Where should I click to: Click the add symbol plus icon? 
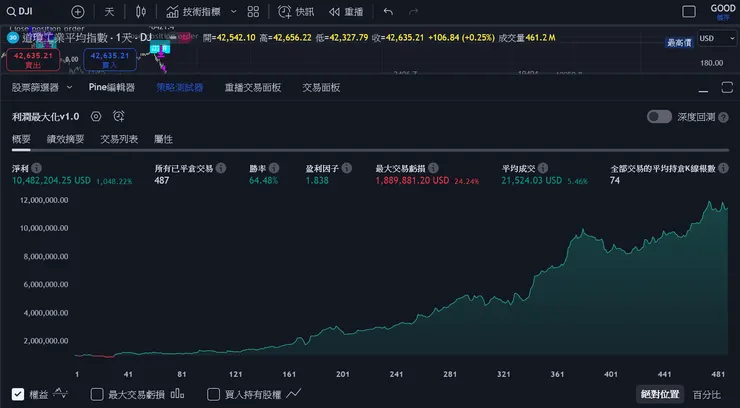pyautogui.click(x=77, y=12)
